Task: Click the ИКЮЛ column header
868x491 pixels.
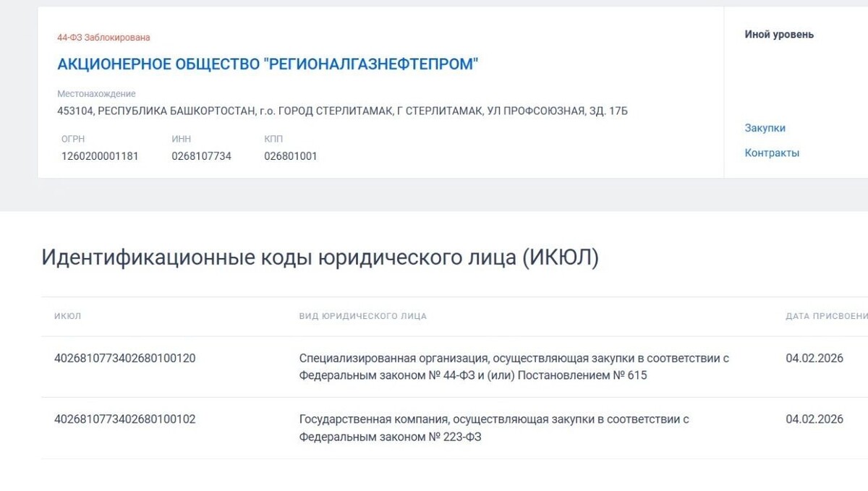Action: [67, 316]
